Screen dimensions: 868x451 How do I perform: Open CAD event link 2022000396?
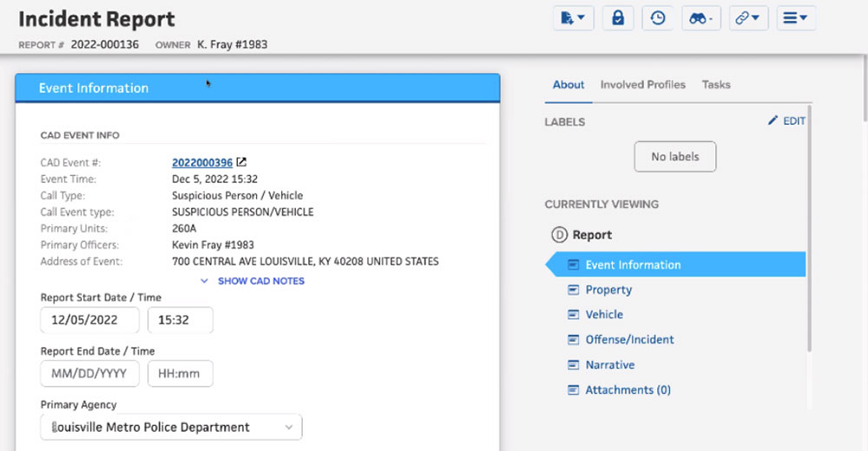pos(201,162)
